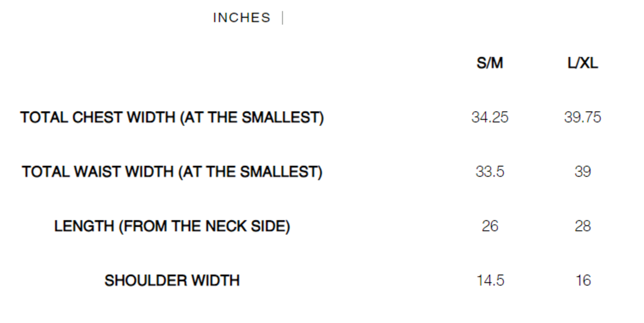This screenshot has width=644, height=323.
Task: Select the L/XL waist value 39
Action: (x=583, y=172)
